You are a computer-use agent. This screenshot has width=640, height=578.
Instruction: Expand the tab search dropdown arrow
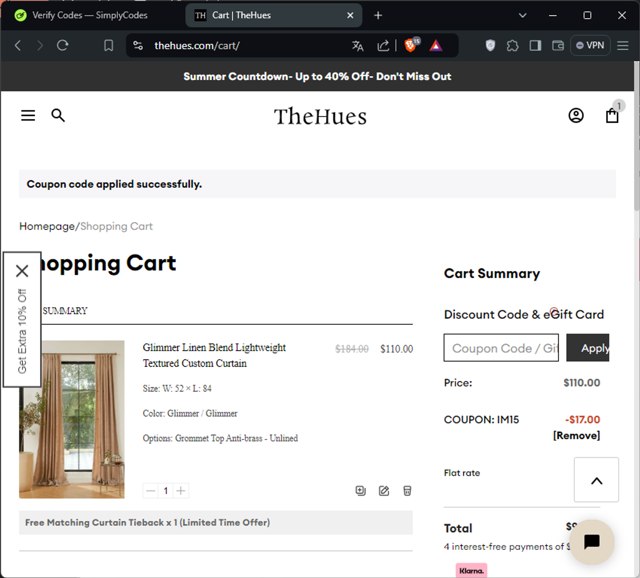point(522,16)
